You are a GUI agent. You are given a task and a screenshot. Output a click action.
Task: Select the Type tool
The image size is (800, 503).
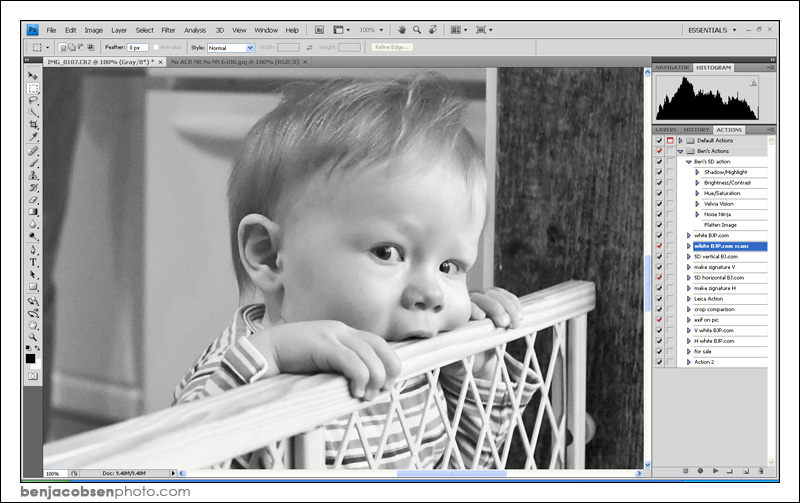tap(33, 262)
